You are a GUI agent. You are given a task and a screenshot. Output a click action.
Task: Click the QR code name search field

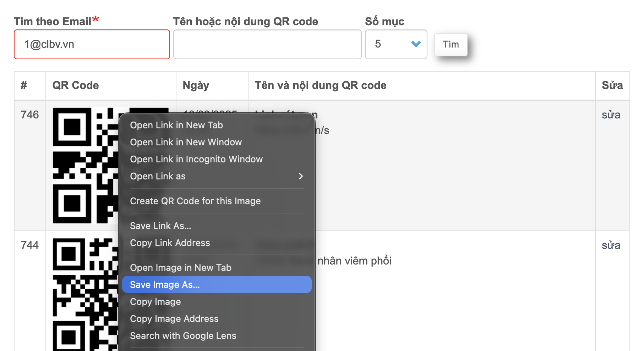coord(267,44)
